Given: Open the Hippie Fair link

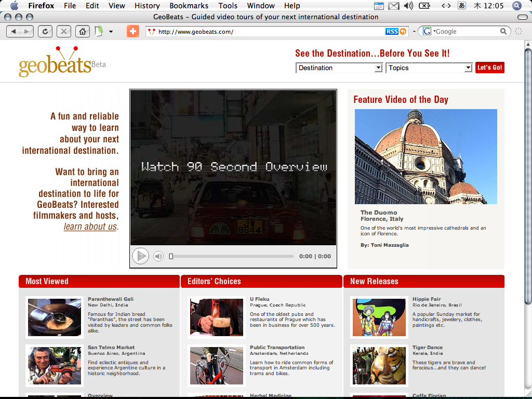Looking at the screenshot, I should pos(427,299).
